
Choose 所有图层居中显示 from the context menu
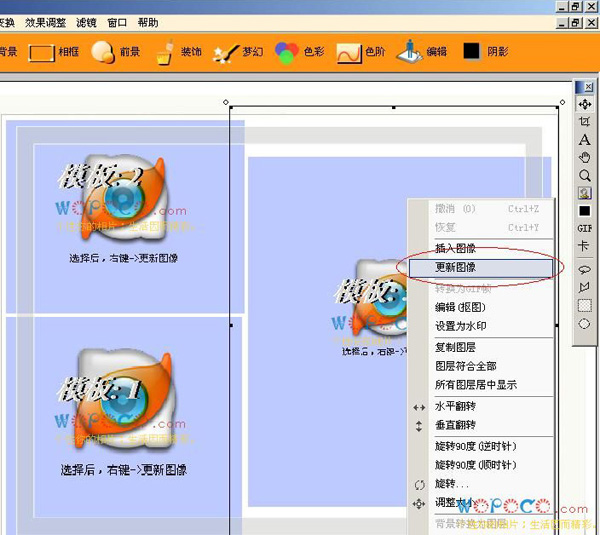pyautogui.click(x=481, y=385)
